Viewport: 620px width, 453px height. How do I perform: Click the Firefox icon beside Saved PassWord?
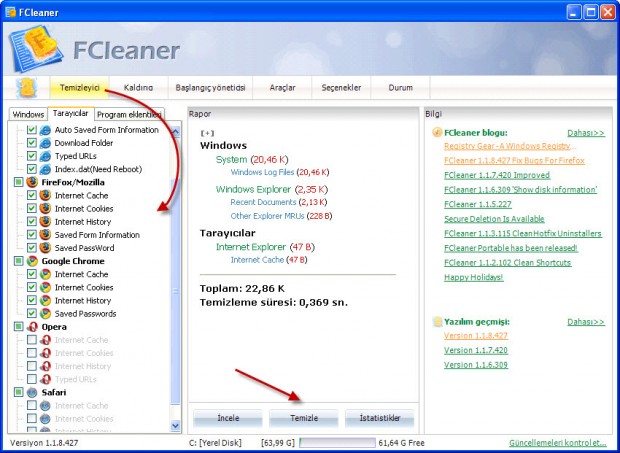[45, 248]
